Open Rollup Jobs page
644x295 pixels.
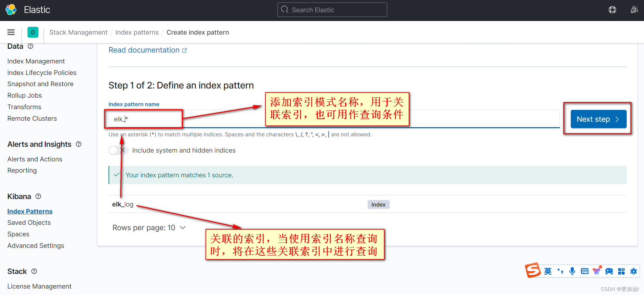click(x=24, y=95)
